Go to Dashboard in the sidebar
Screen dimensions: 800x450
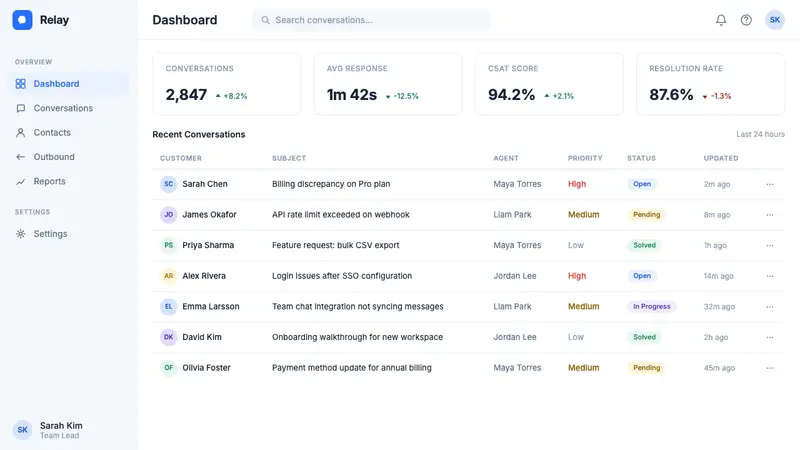[68, 84]
